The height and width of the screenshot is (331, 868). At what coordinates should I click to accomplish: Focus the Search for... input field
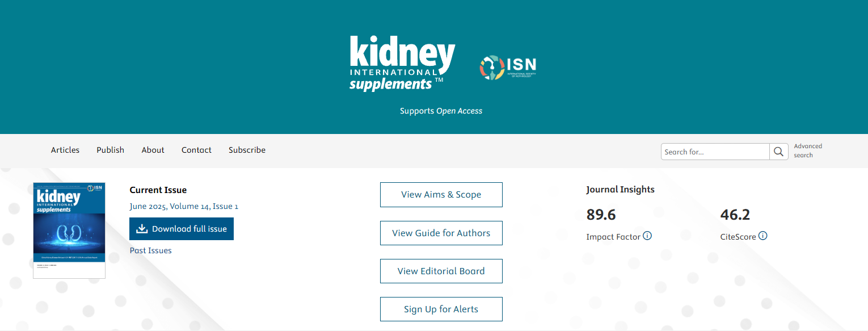tap(715, 152)
